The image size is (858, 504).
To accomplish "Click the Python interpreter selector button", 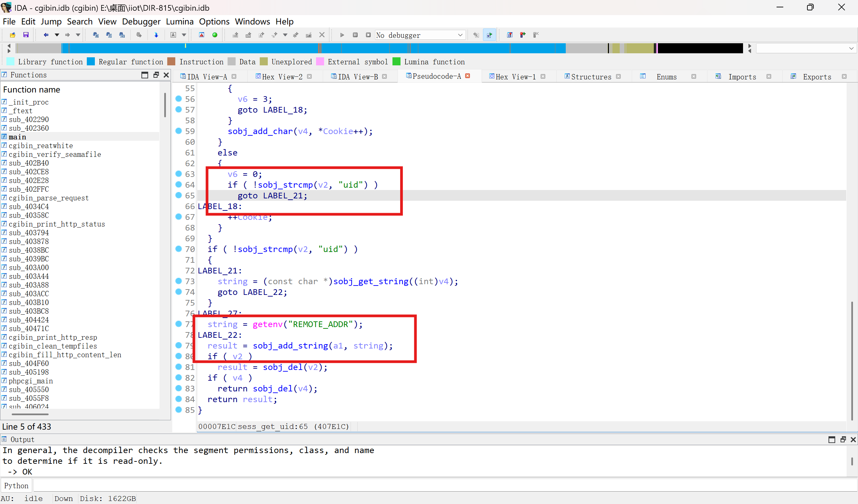I will point(16,485).
